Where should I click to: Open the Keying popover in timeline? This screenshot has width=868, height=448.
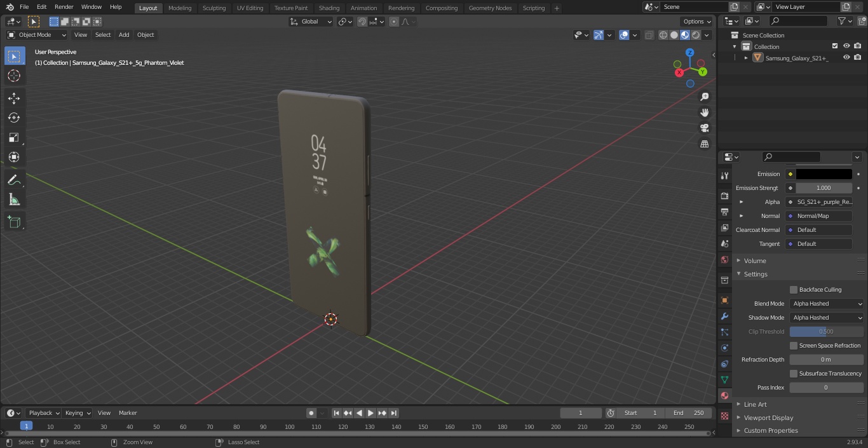pos(78,413)
